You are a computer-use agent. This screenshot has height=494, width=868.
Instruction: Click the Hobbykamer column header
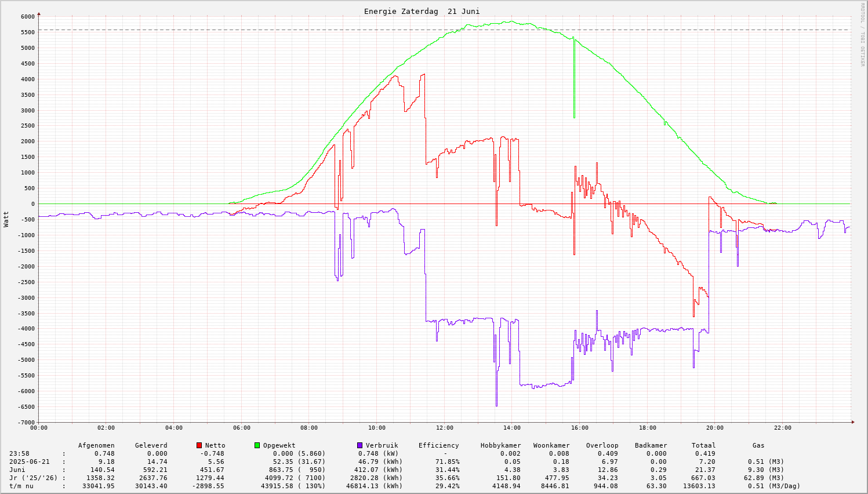pyautogui.click(x=500, y=445)
